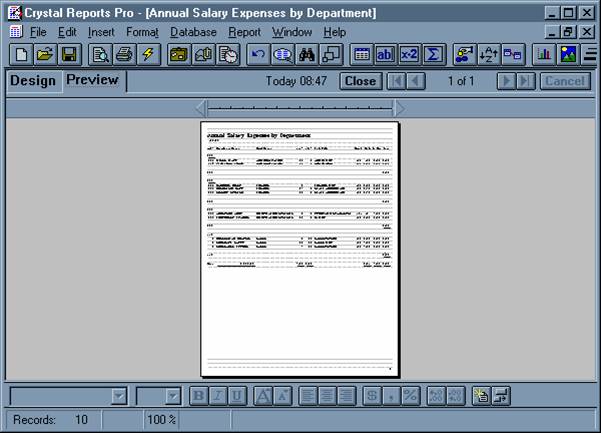This screenshot has width=601, height=433.
Task: Open the File menu
Action: pos(38,32)
